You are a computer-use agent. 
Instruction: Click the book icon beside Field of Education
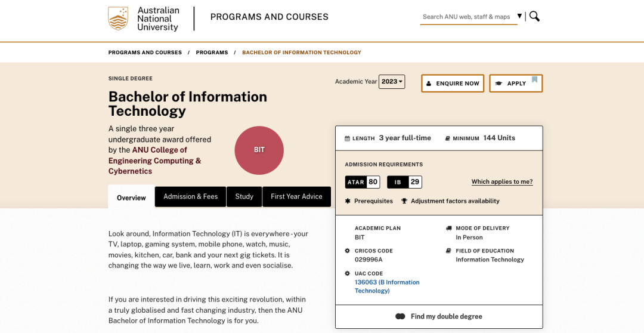click(x=448, y=251)
